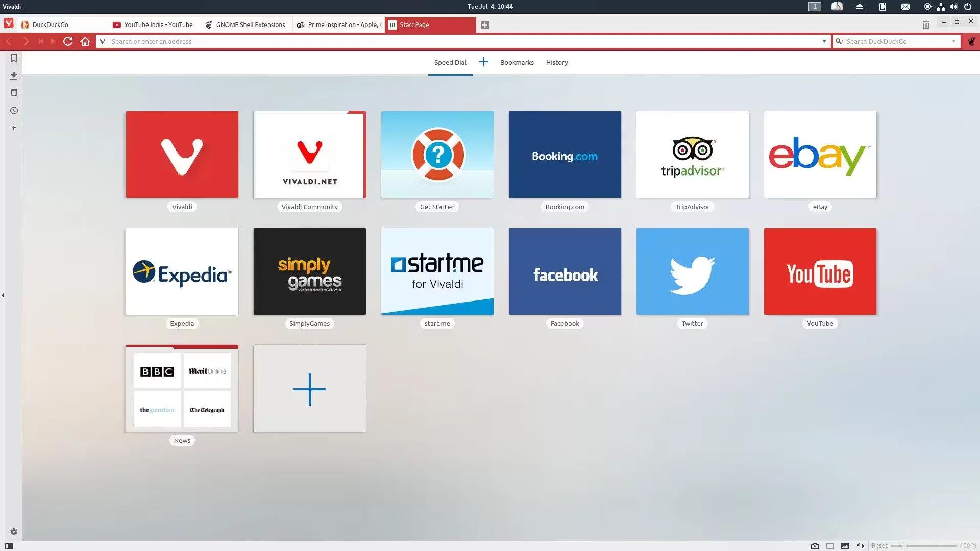980x551 pixels.
Task: Capture page with the camera icon
Action: (815, 545)
